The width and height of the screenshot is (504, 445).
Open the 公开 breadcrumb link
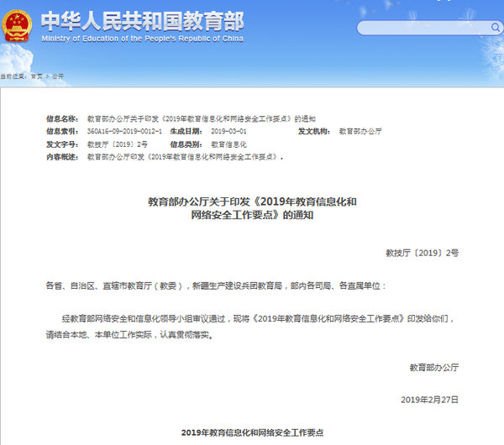pos(58,76)
